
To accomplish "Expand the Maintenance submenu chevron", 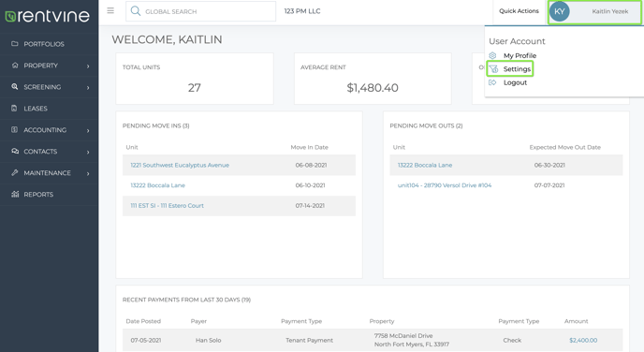I will pyautogui.click(x=88, y=174).
